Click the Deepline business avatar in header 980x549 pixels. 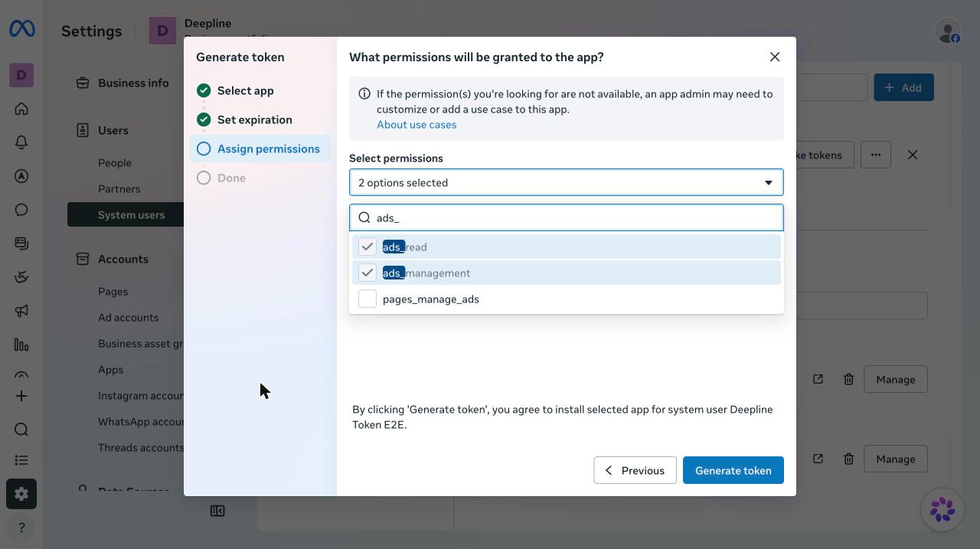click(162, 31)
